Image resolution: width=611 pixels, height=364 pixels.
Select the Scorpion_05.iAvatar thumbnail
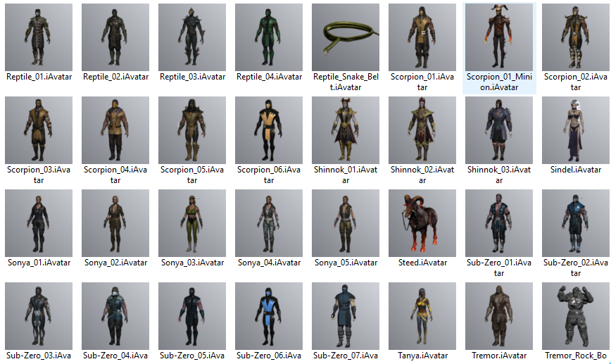[192, 130]
